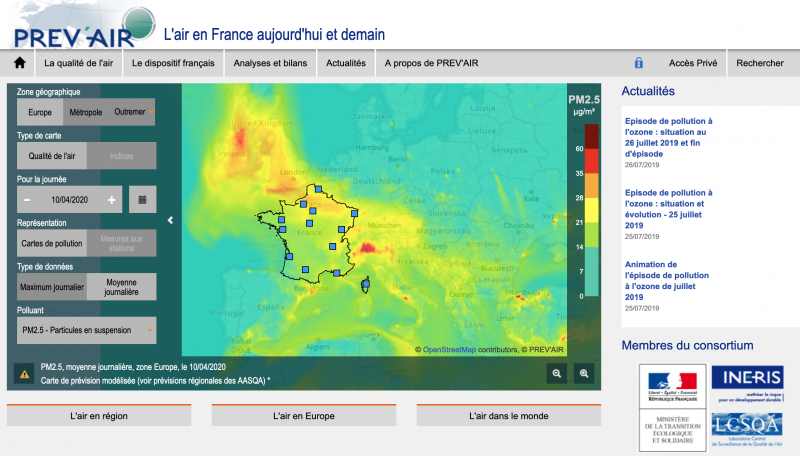Open the Actualités menu item
Viewport: 800px width, 456px height.
[x=346, y=63]
